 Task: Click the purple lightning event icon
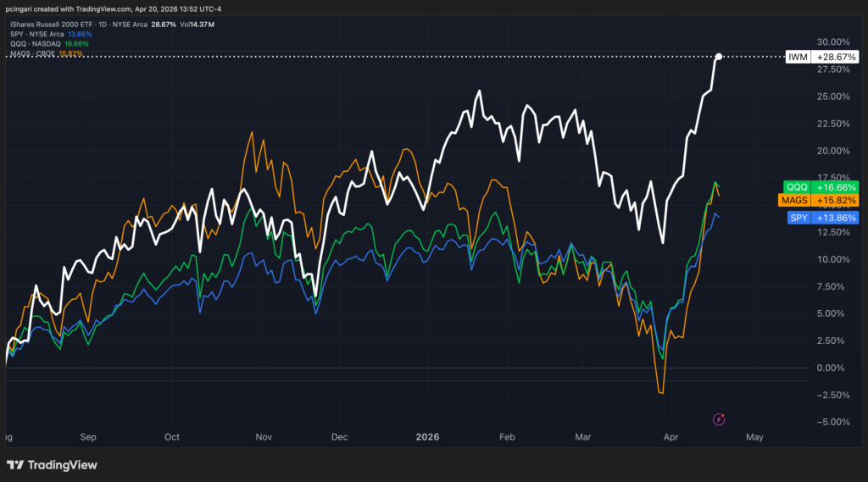pyautogui.click(x=719, y=419)
